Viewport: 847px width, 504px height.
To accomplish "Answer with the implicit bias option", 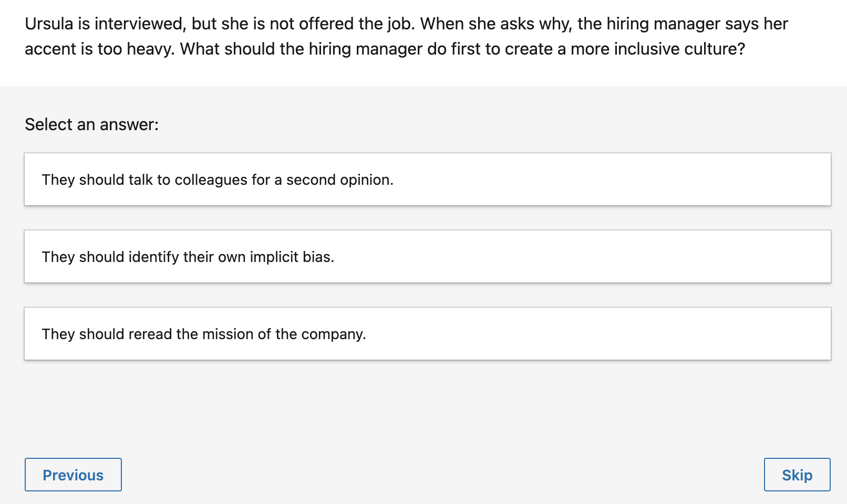I will point(427,257).
